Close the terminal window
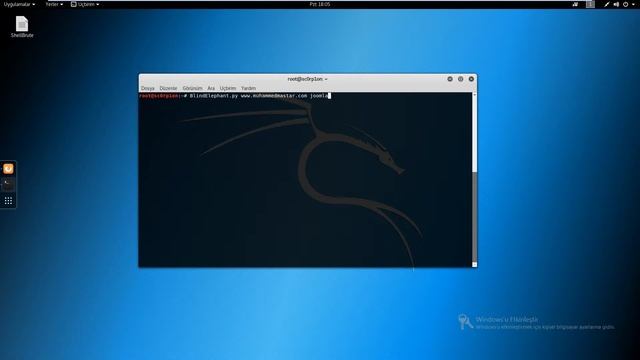This screenshot has height=360, width=640. click(471, 79)
